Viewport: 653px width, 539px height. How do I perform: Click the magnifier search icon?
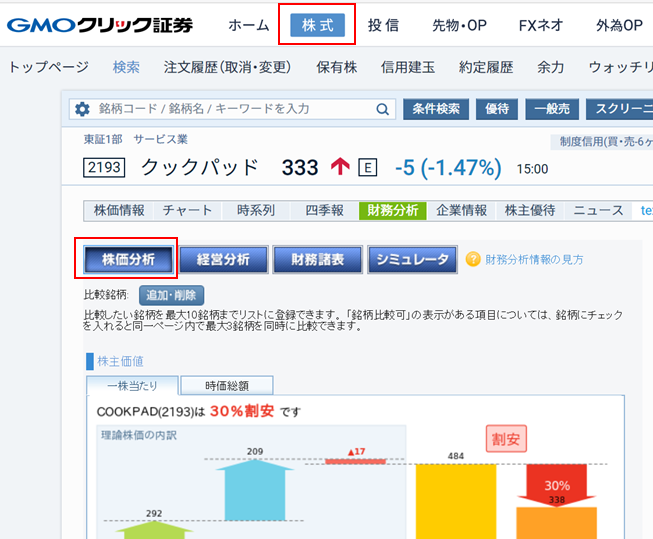382,110
